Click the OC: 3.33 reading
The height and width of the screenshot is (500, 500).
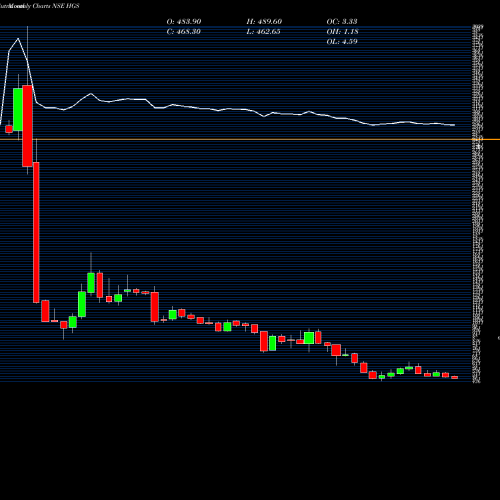coord(342,21)
